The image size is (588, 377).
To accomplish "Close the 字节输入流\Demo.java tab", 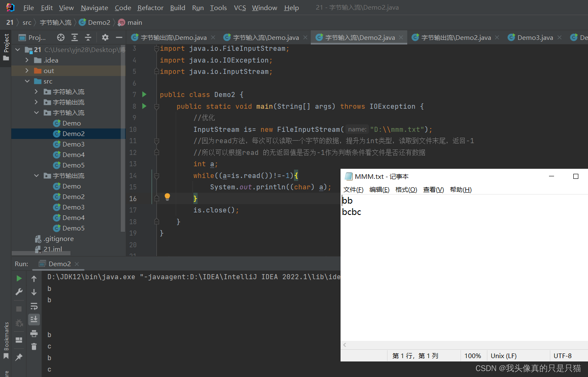I will click(305, 37).
